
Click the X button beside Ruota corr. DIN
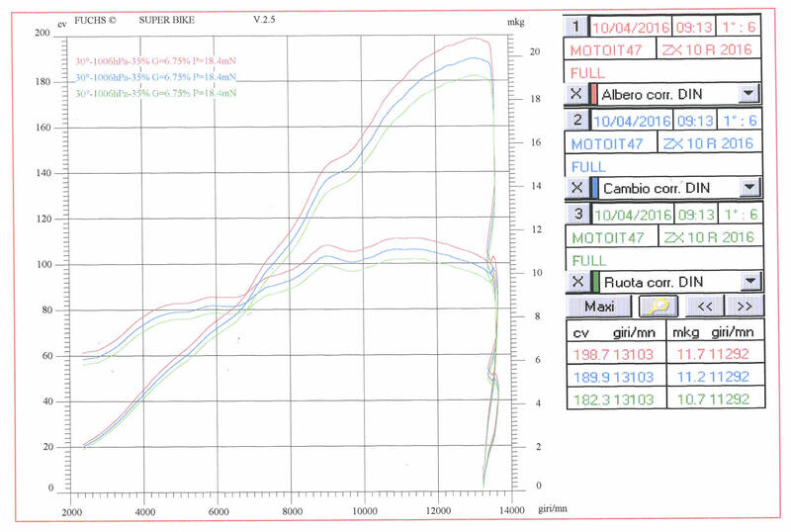[x=575, y=282]
